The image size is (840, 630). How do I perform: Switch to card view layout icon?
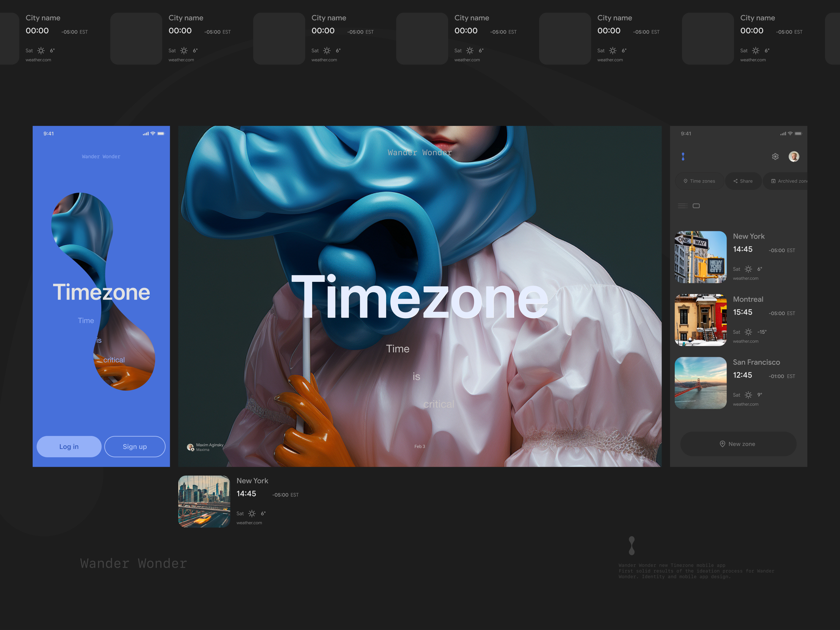click(696, 206)
